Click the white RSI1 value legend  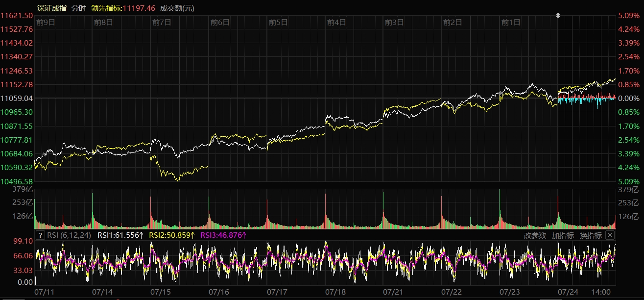click(x=120, y=235)
